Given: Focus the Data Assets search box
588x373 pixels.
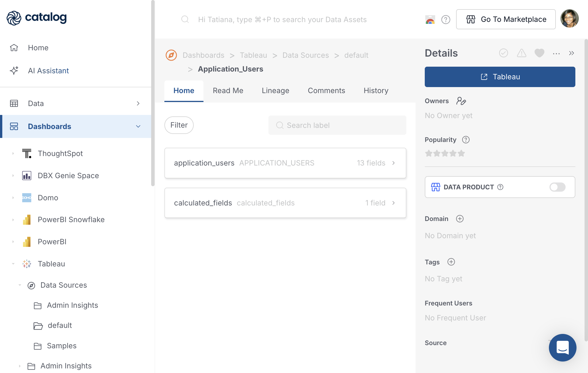Looking at the screenshot, I should 283,20.
